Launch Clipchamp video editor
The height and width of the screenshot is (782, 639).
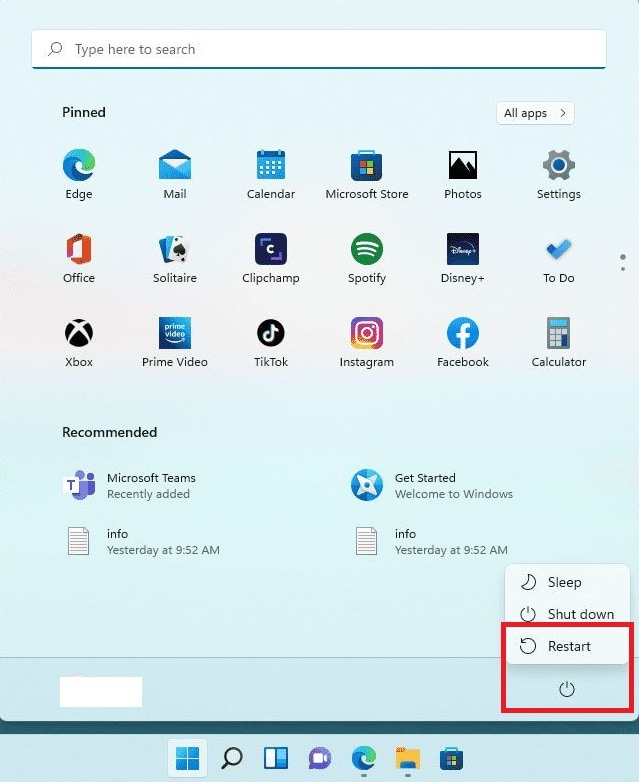[x=271, y=258]
